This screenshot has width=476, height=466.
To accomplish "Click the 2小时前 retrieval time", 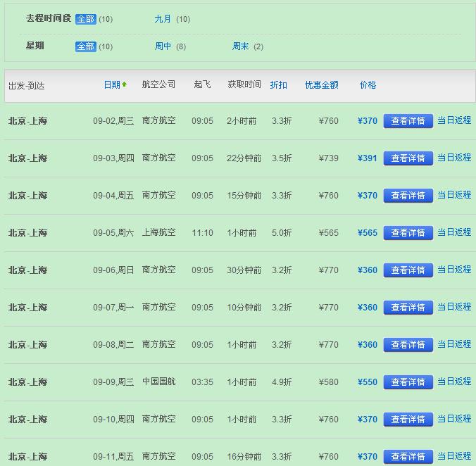I will pos(242,121).
